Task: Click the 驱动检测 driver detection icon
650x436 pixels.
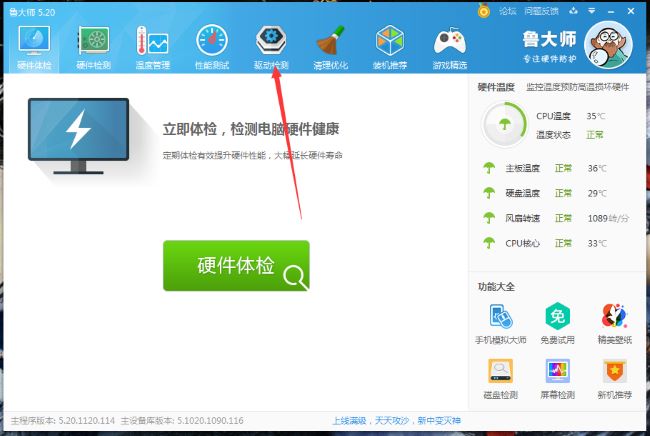Action: pos(271,47)
